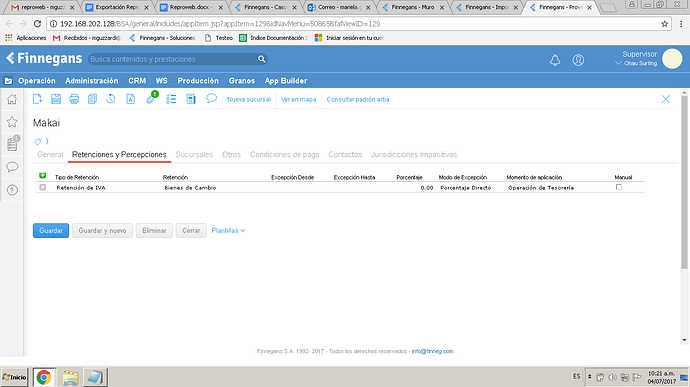Open the Producción menu
Screen dimensions: 690x387
click(198, 81)
